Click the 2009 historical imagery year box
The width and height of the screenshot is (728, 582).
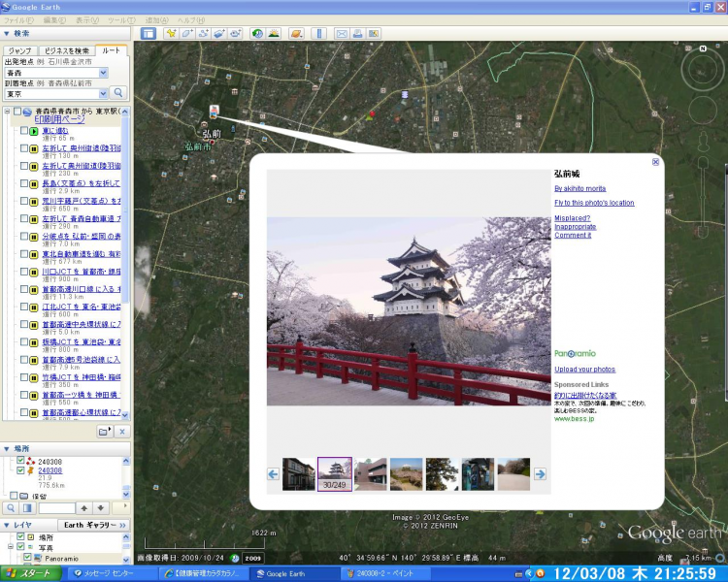click(x=253, y=558)
